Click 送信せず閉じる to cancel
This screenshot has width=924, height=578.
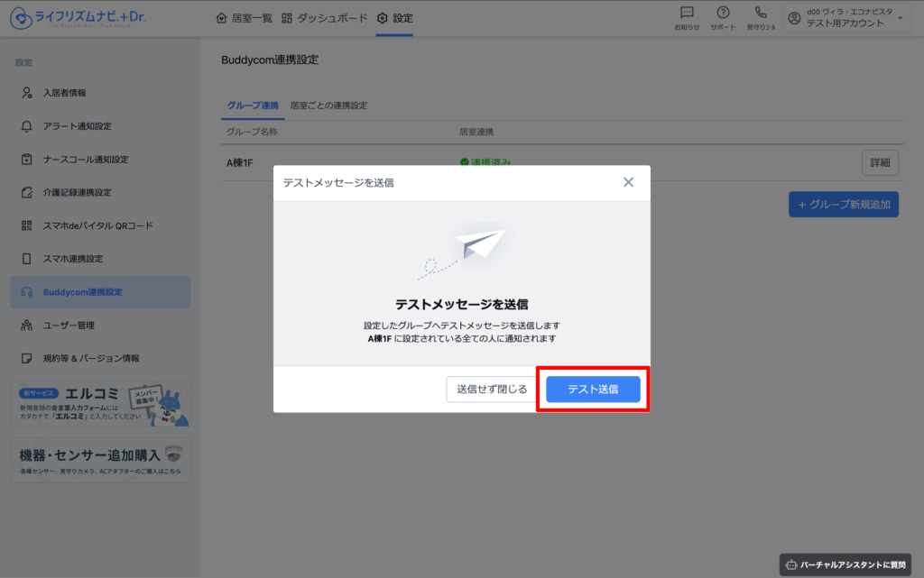coord(492,389)
